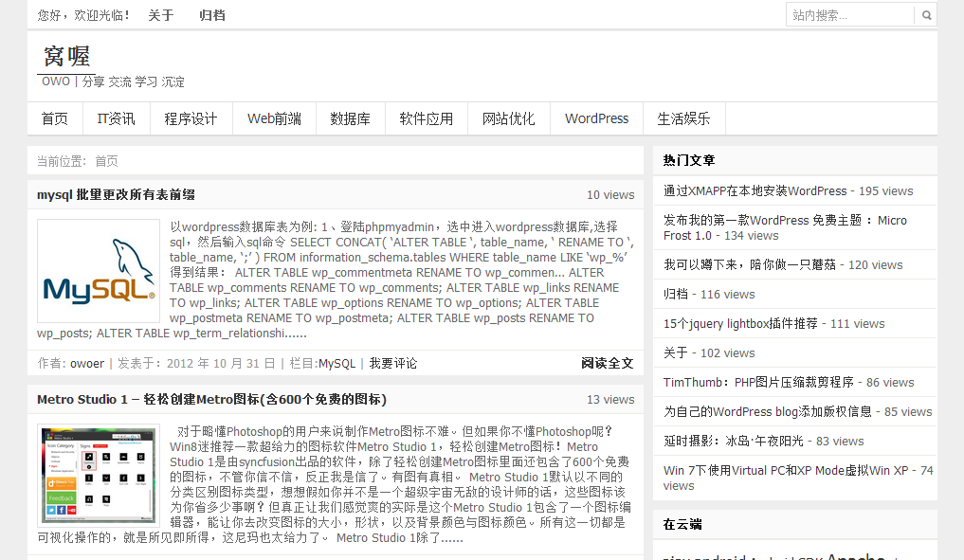
Task: Open author owoer link
Action: [x=87, y=363]
